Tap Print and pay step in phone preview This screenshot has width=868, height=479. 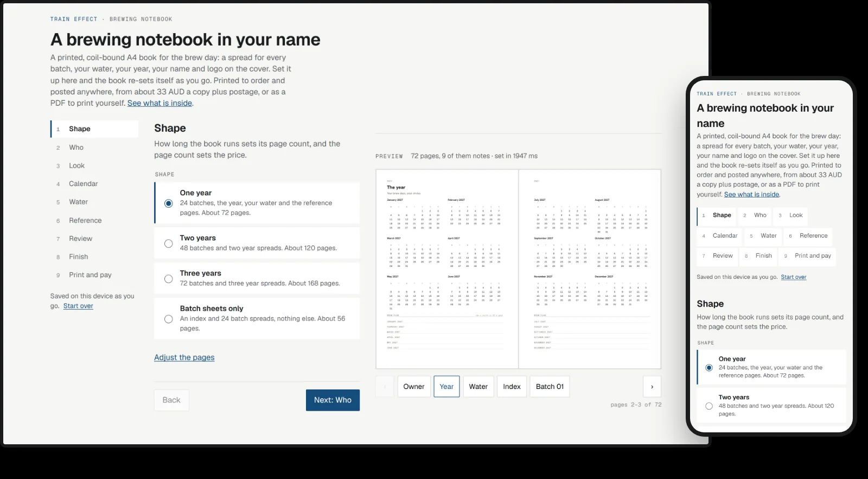(807, 256)
